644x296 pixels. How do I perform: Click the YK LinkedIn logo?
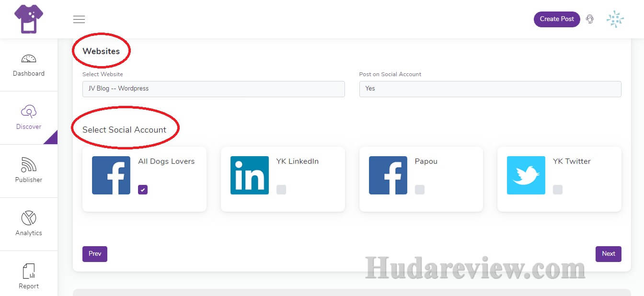250,175
